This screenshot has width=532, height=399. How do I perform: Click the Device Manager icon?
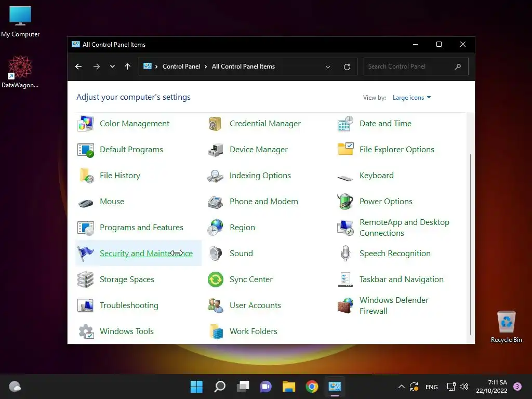coord(215,150)
